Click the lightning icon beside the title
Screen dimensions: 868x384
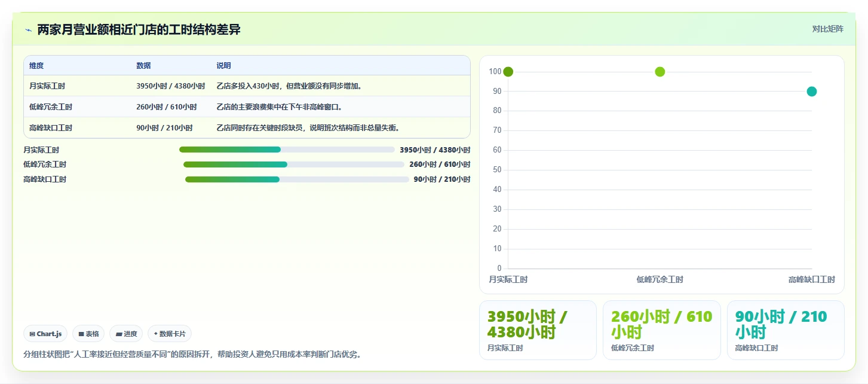(28, 30)
